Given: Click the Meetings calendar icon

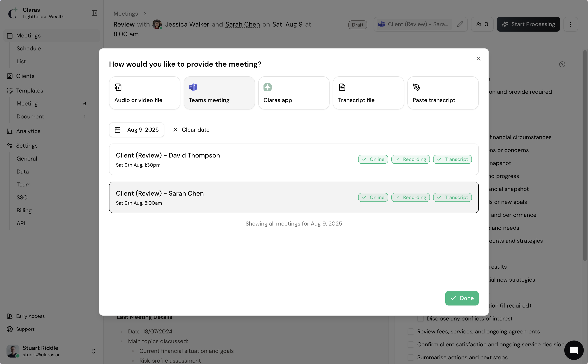Looking at the screenshot, I should click(10, 36).
